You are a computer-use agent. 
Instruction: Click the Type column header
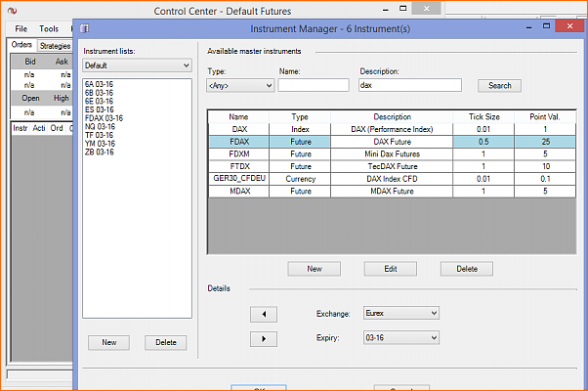click(x=300, y=116)
